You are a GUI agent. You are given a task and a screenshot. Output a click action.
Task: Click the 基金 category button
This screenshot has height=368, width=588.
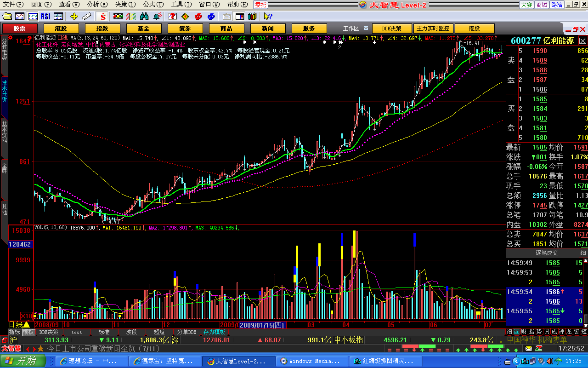point(143,29)
